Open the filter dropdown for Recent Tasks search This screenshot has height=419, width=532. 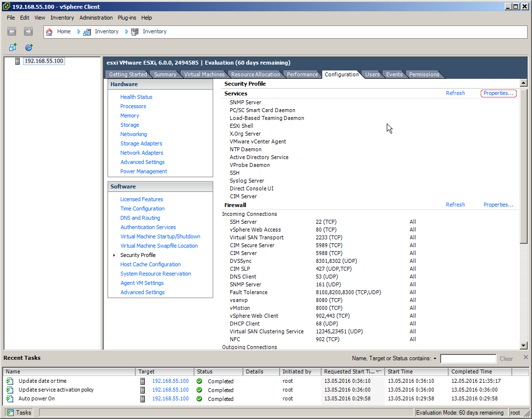click(435, 359)
